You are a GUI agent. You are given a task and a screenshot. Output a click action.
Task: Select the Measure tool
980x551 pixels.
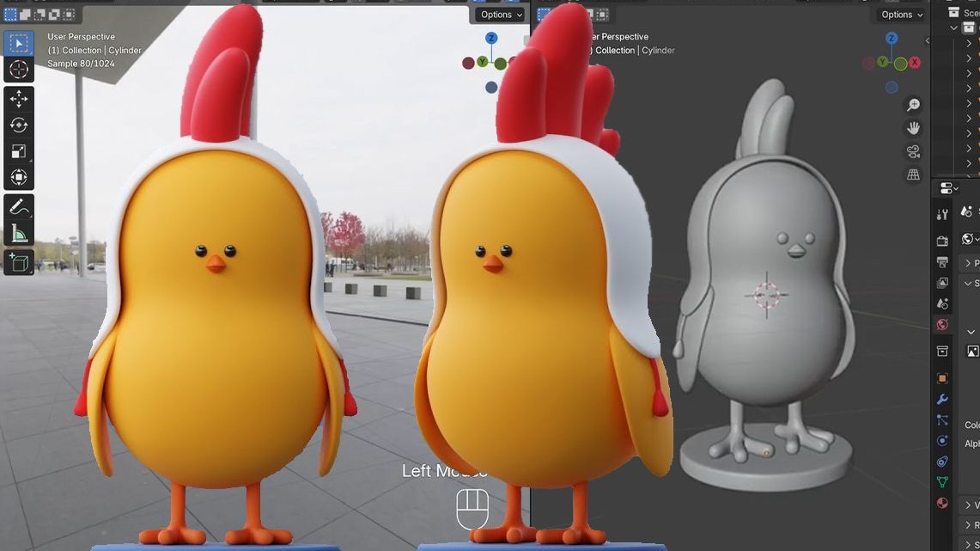(x=20, y=233)
